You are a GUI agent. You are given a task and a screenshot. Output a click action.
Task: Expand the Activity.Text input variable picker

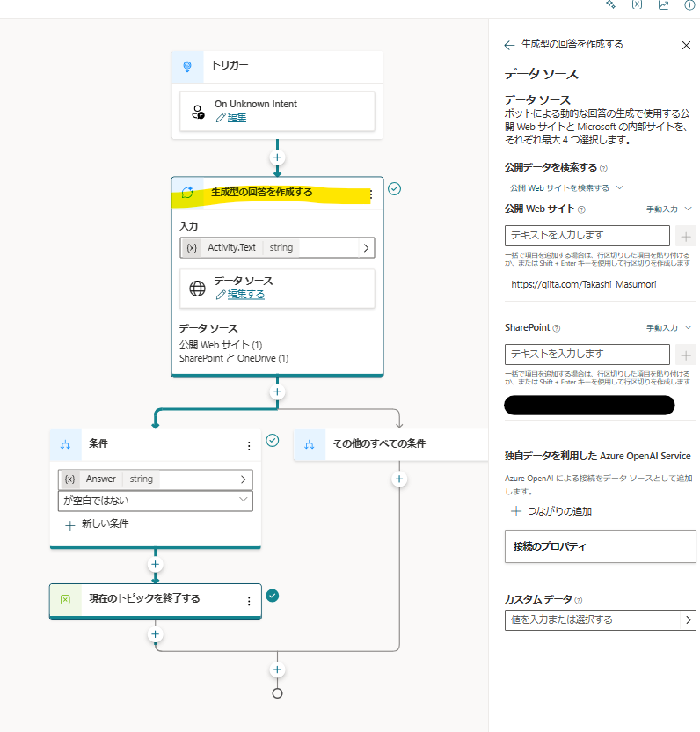click(x=366, y=248)
